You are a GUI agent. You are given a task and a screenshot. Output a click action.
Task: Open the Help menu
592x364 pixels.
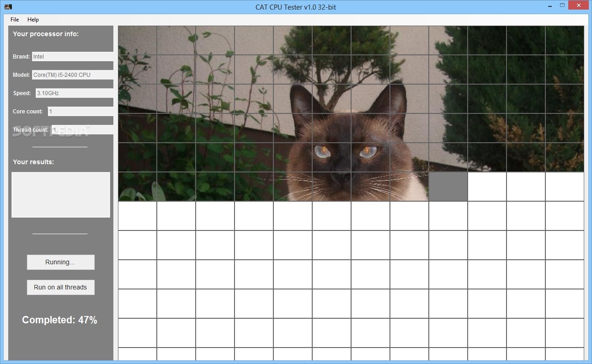point(33,20)
